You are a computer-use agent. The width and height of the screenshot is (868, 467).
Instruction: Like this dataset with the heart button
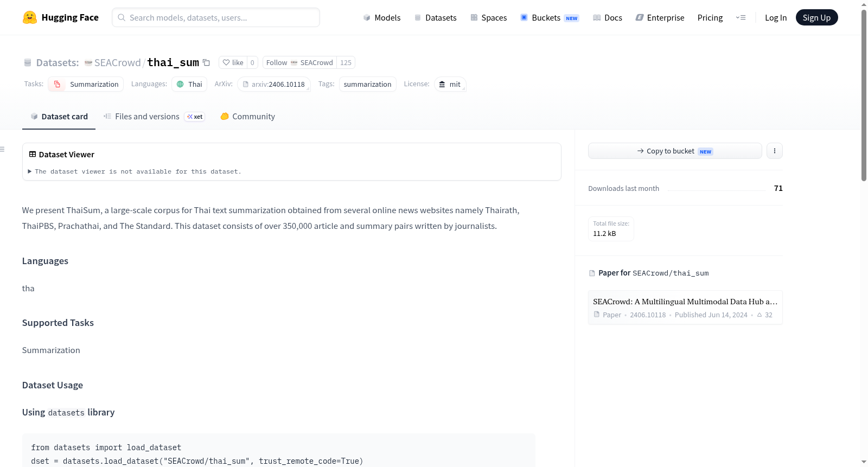point(233,62)
